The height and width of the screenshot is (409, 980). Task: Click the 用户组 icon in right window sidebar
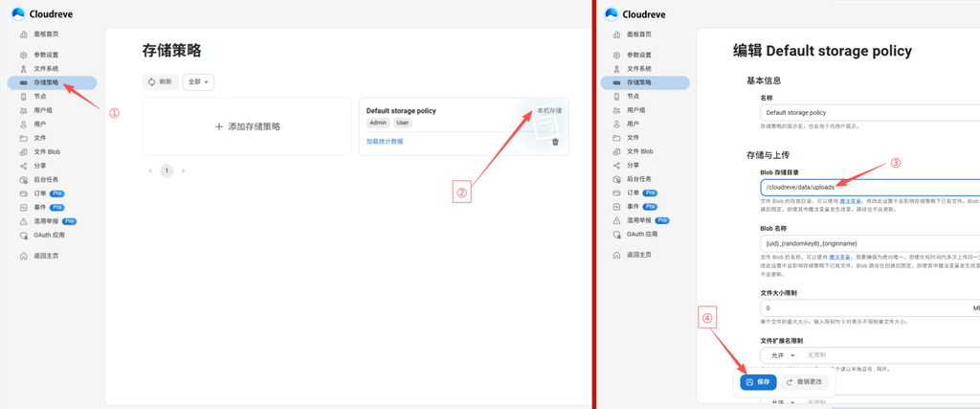pos(617,110)
